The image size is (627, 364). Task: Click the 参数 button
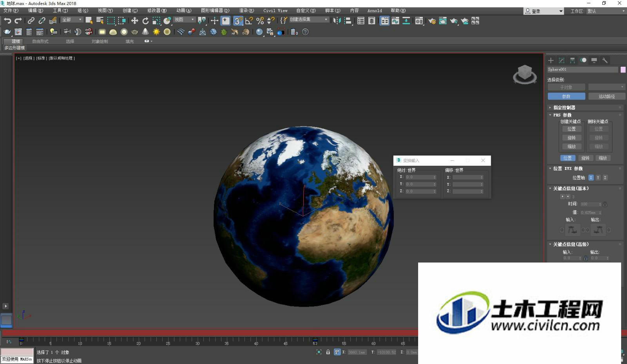pos(566,96)
